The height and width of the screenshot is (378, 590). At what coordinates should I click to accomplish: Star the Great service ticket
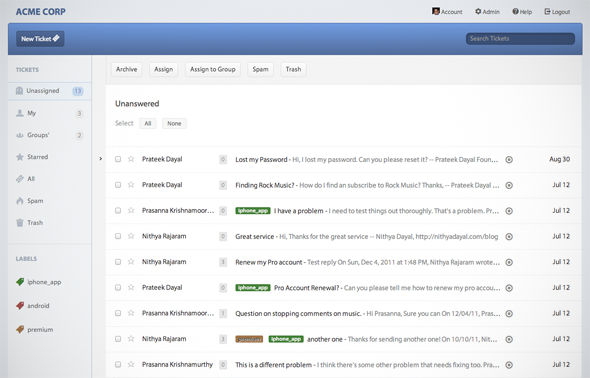[131, 236]
